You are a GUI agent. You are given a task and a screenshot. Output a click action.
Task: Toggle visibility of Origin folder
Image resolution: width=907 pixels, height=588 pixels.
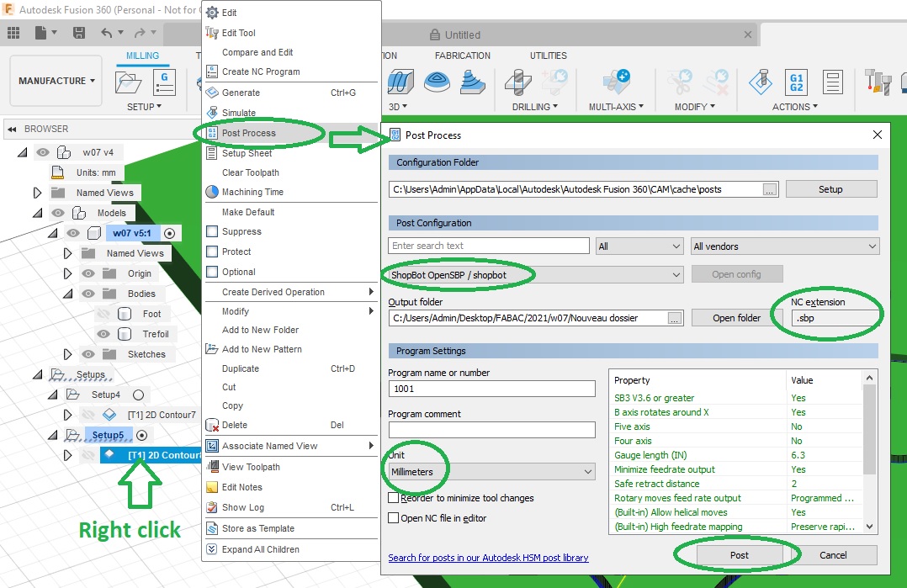(88, 273)
